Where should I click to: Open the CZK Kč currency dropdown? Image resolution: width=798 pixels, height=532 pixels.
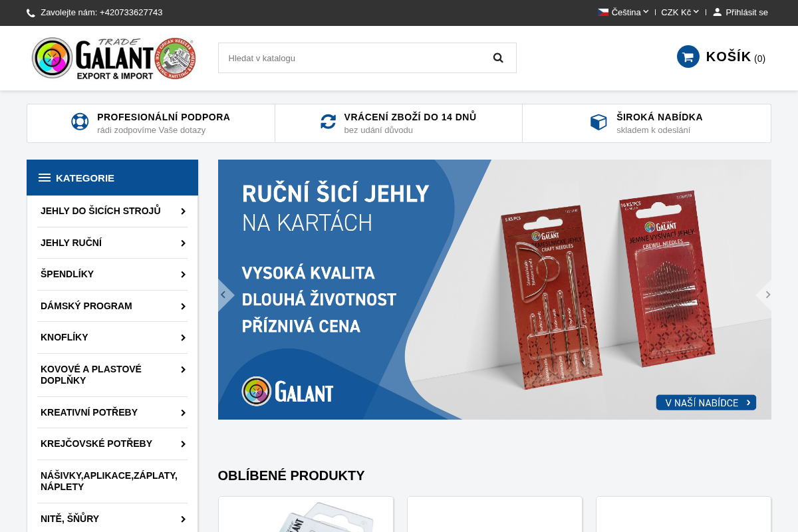pyautogui.click(x=680, y=12)
